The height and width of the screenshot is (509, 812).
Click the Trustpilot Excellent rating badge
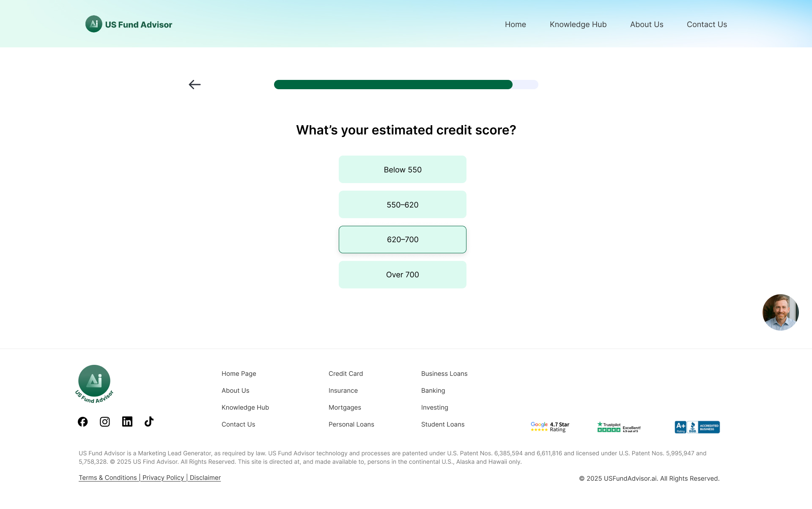[619, 427]
